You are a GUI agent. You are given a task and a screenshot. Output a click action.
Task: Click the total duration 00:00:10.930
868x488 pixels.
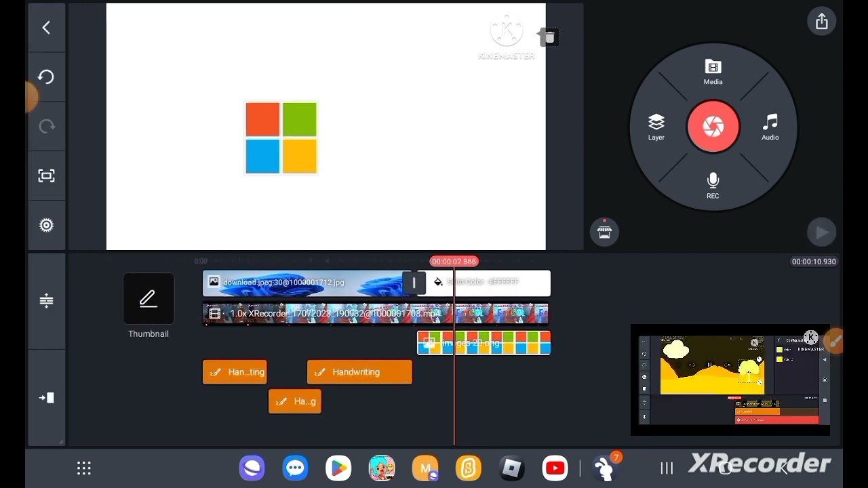pyautogui.click(x=814, y=262)
